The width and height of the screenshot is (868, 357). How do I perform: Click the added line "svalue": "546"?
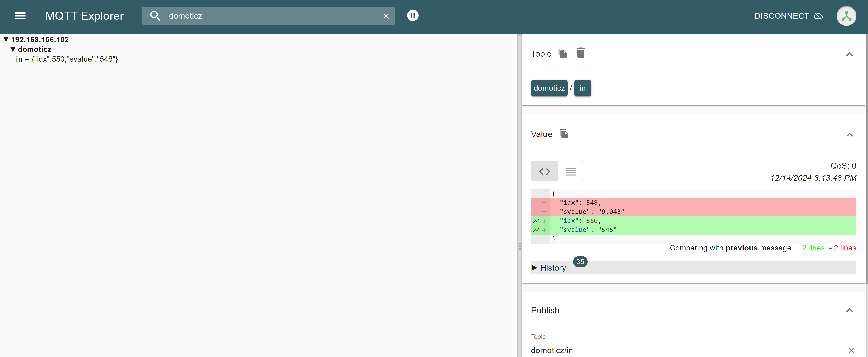click(693, 230)
